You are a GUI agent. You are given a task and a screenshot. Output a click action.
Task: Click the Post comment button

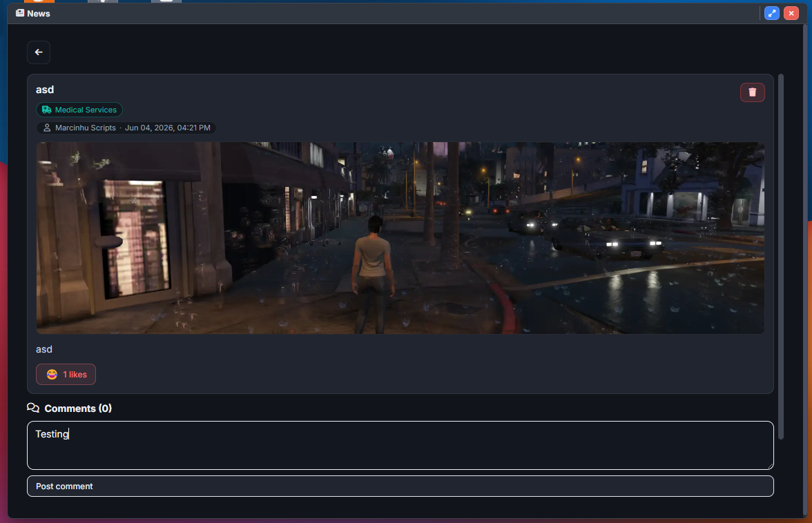[x=400, y=486]
